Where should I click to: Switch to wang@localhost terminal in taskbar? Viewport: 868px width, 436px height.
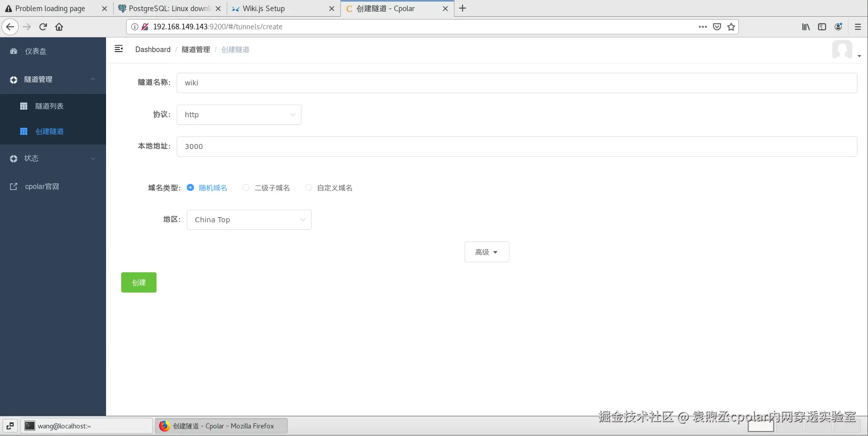pyautogui.click(x=86, y=426)
